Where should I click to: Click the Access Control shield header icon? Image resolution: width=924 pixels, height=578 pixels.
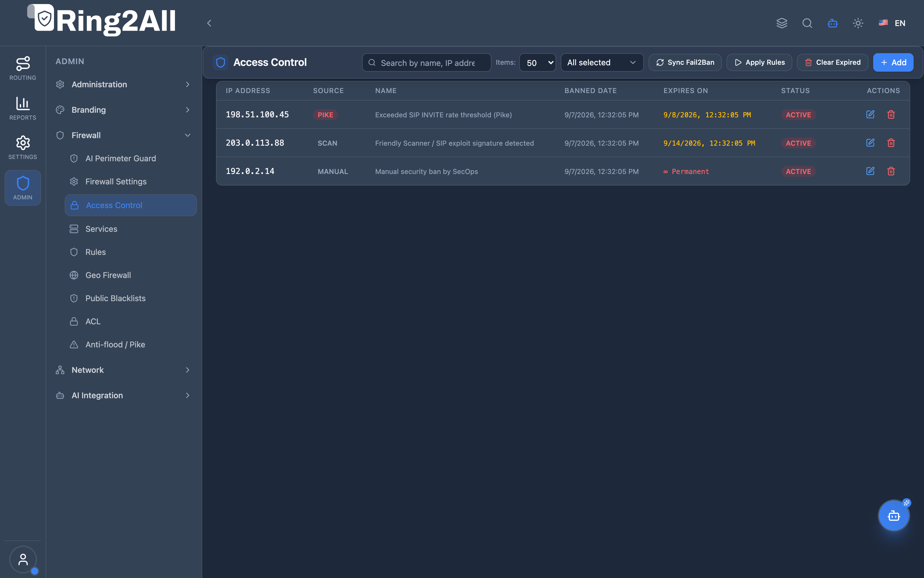[x=220, y=62]
